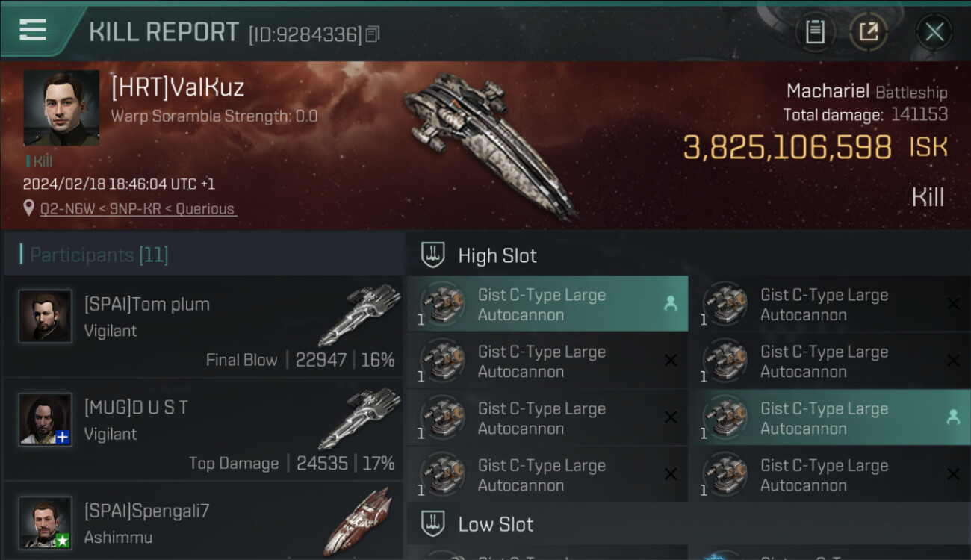This screenshot has height=560, width=971.
Task: Click X on fourth-row right autocannon
Action: coord(953,475)
